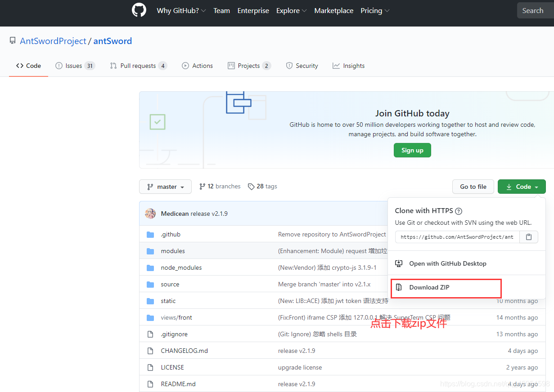This screenshot has width=554, height=392.
Task: Click the zip file icon beside Download ZIP
Action: point(398,287)
